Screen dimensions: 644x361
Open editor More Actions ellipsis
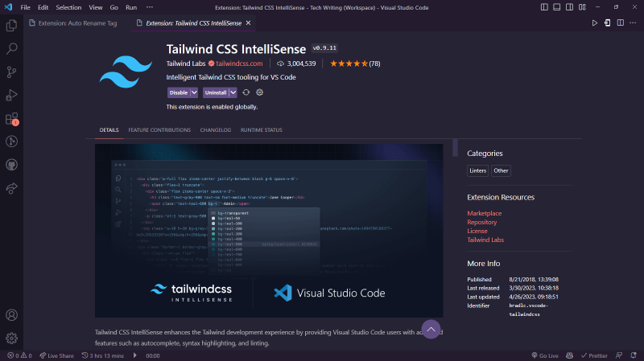pos(633,23)
